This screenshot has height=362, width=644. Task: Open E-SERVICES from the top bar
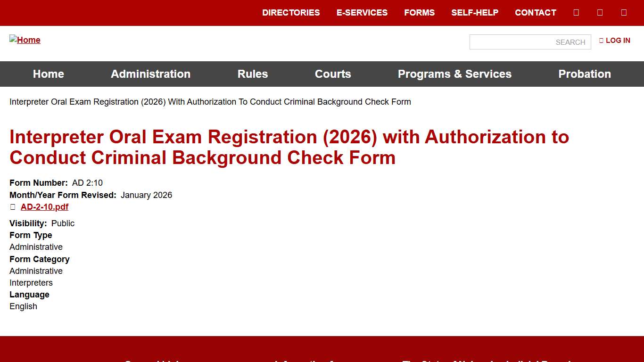tap(362, 13)
